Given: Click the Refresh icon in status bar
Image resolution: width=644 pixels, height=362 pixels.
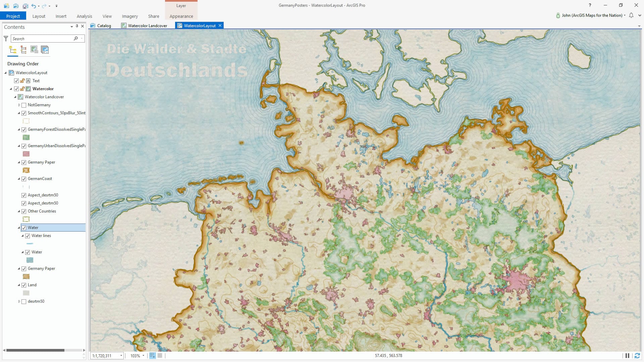Looking at the screenshot, I should [x=637, y=356].
